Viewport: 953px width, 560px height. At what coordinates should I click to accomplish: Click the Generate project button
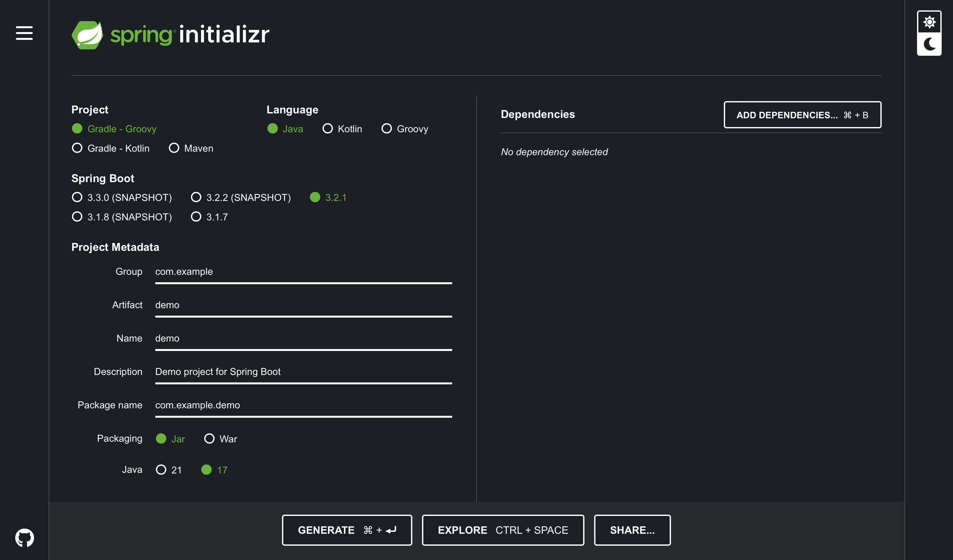click(347, 530)
